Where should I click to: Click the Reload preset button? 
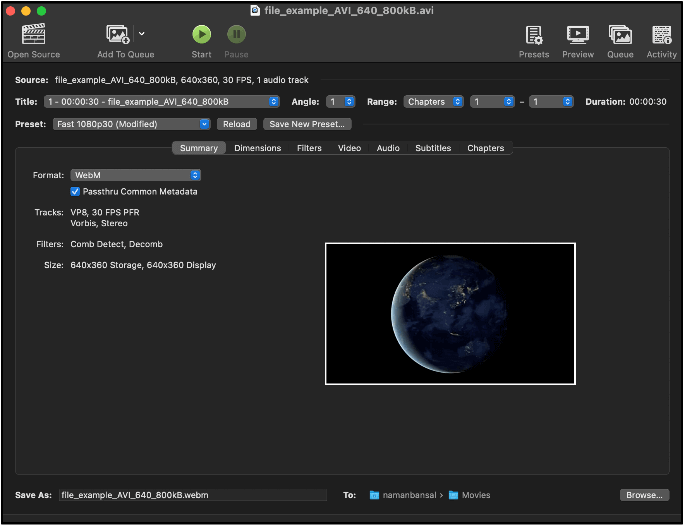point(236,124)
